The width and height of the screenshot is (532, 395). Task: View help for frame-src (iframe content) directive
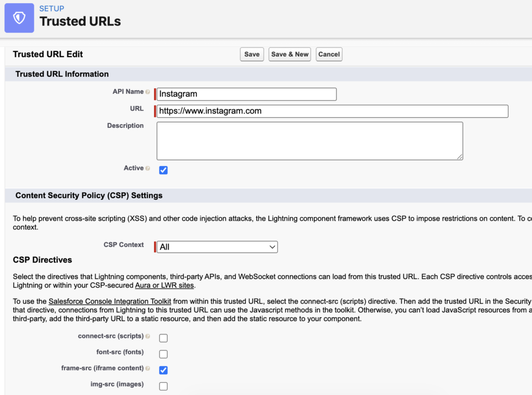pyautogui.click(x=148, y=369)
